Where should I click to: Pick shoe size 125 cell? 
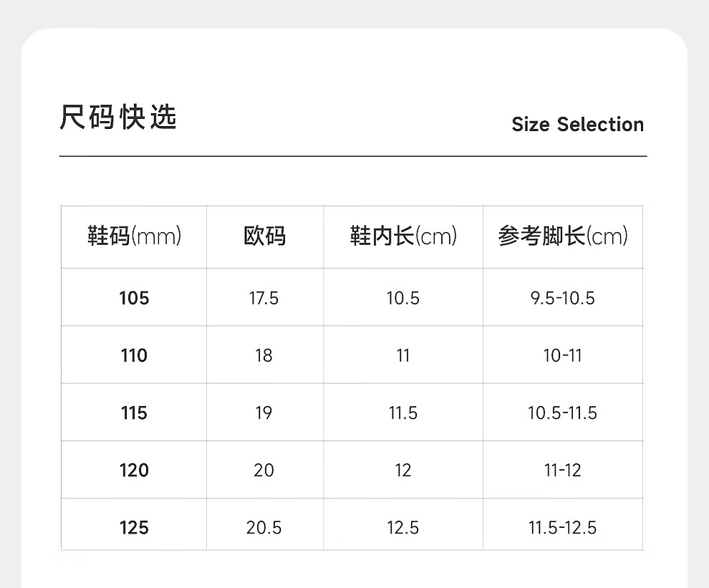pyautogui.click(x=134, y=528)
